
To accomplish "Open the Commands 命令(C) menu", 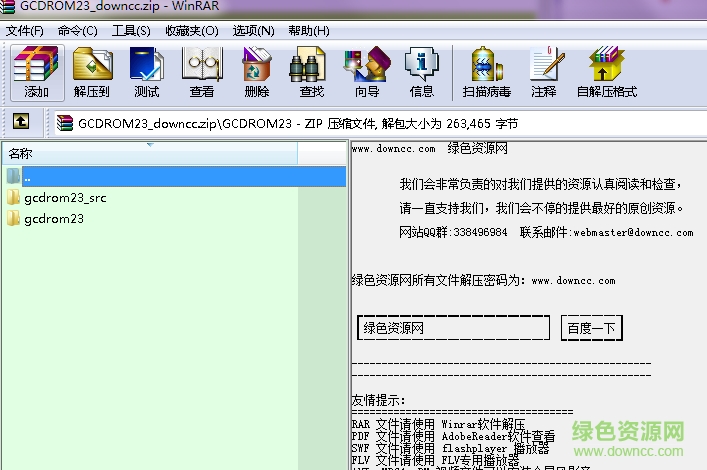I will pos(78,31).
